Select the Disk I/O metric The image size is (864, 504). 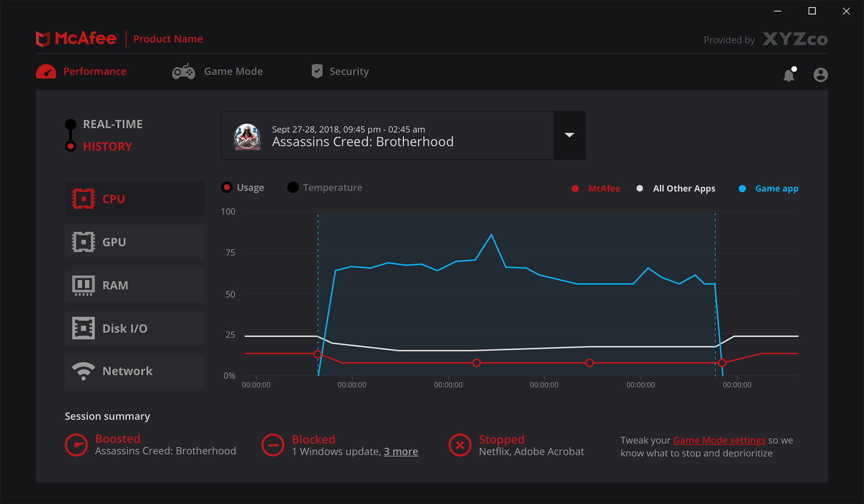tap(135, 328)
